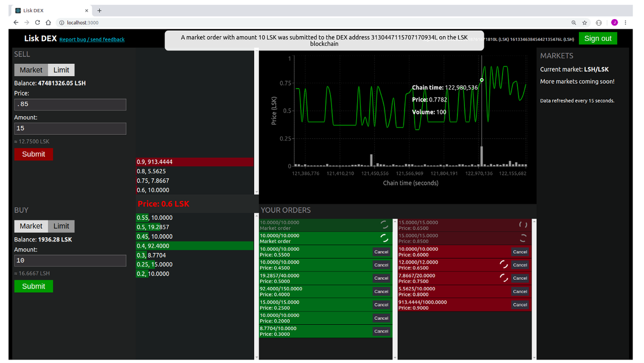
Task: Click the sell Price field showing .85
Action: click(x=70, y=105)
